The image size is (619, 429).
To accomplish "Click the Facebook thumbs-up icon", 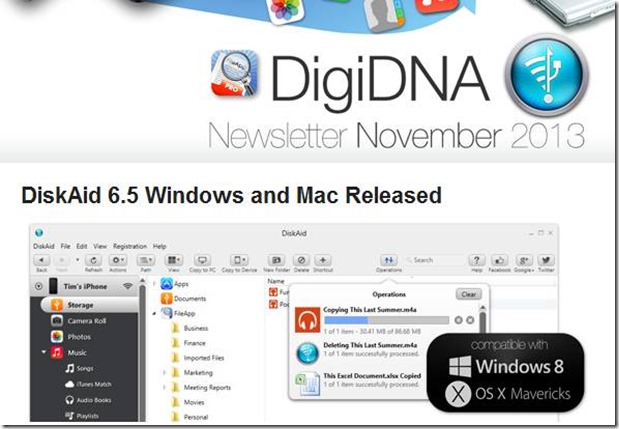I will [499, 260].
